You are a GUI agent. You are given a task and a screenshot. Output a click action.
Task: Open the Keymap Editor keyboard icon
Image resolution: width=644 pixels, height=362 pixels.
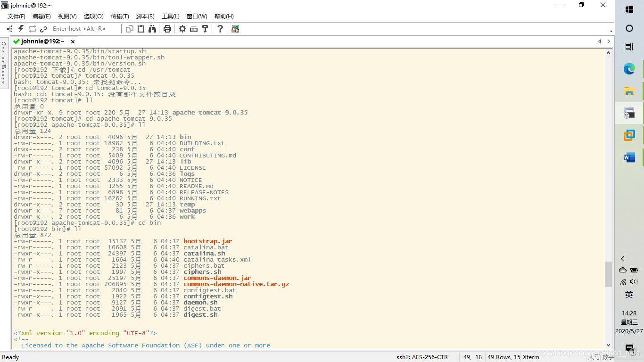coord(194,29)
